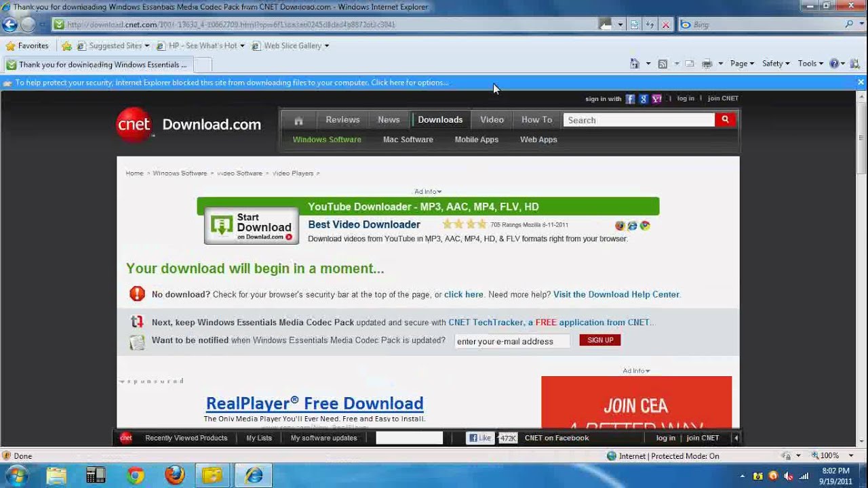Collapse the CNET bottom toolbar arrow
The image size is (868, 488).
(736, 438)
